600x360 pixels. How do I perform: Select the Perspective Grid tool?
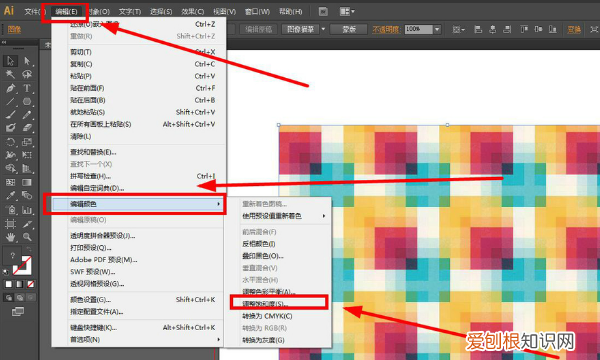point(27,169)
